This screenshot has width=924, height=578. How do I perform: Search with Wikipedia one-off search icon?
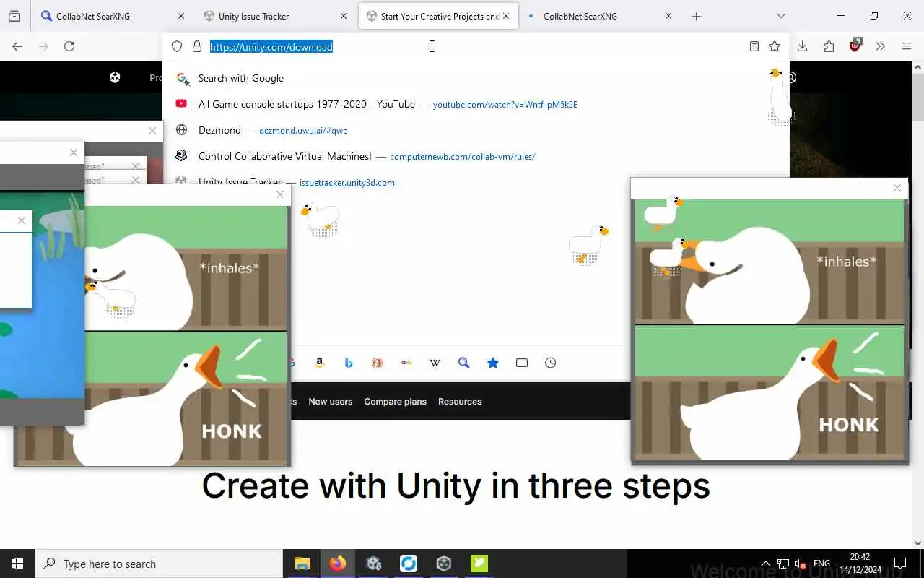pyautogui.click(x=435, y=363)
